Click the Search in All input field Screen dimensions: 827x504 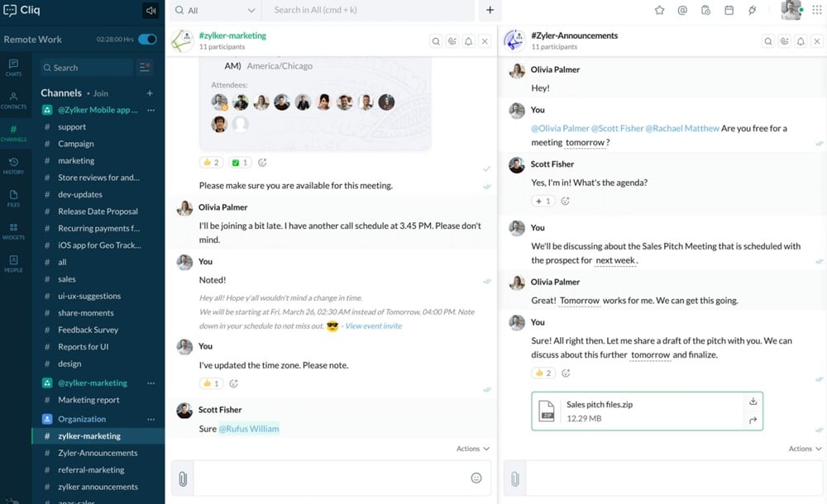pos(368,11)
